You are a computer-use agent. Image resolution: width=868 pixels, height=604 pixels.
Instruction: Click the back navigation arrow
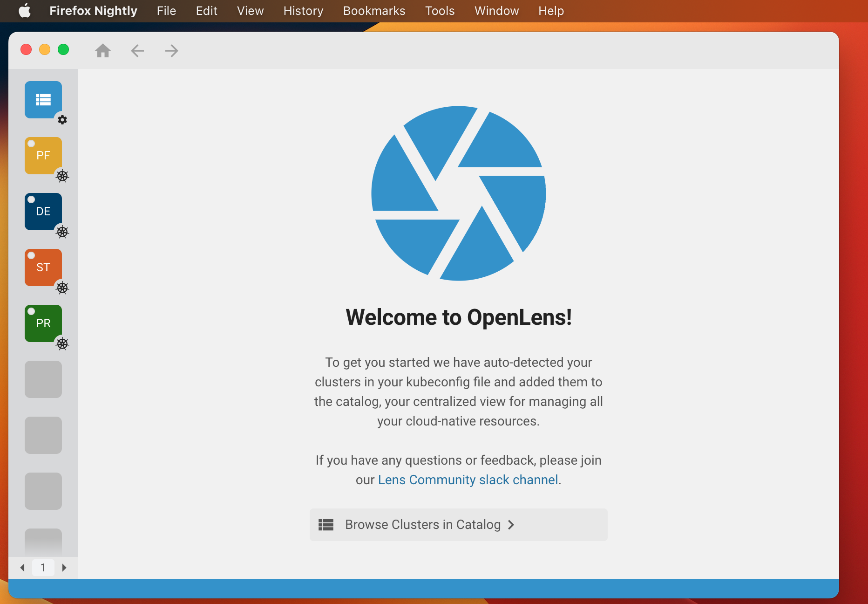coord(137,51)
